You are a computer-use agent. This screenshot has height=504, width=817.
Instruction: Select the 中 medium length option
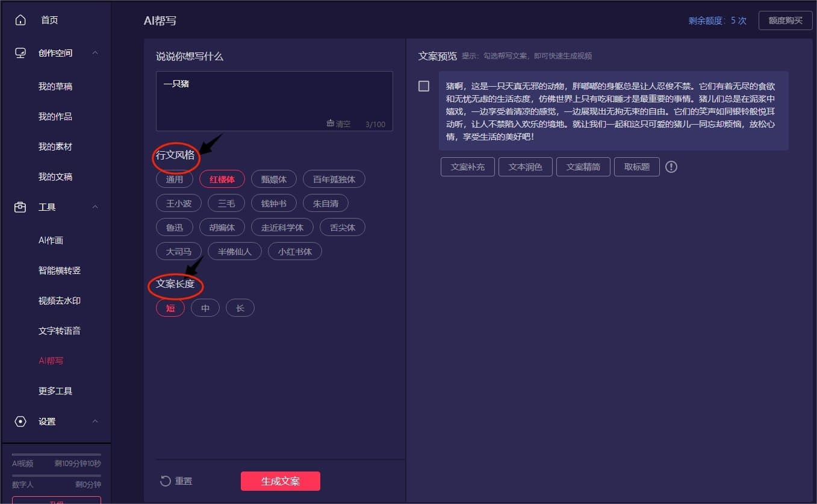tap(205, 308)
